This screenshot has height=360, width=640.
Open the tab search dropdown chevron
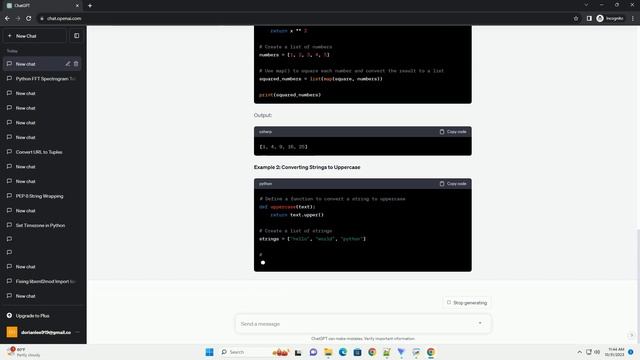[x=586, y=5]
